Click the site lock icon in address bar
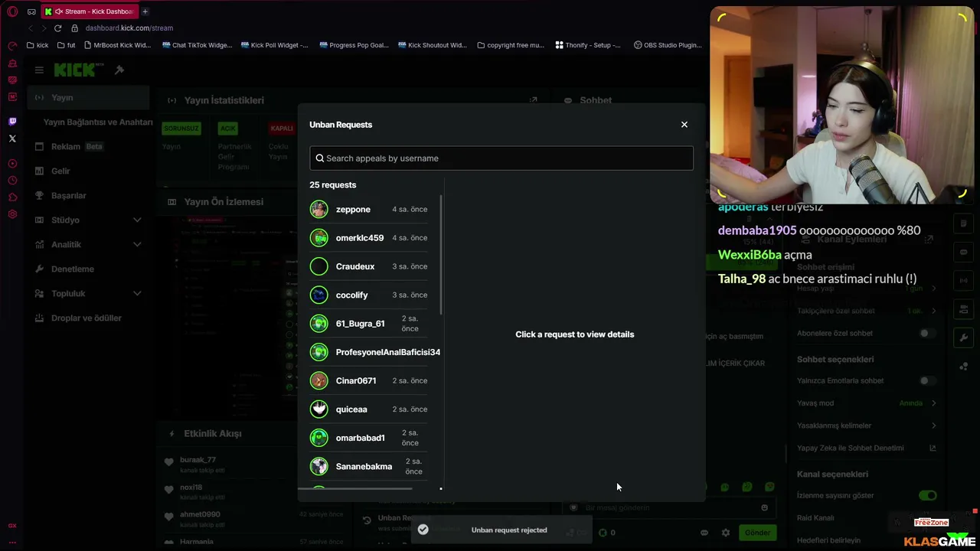 [74, 28]
